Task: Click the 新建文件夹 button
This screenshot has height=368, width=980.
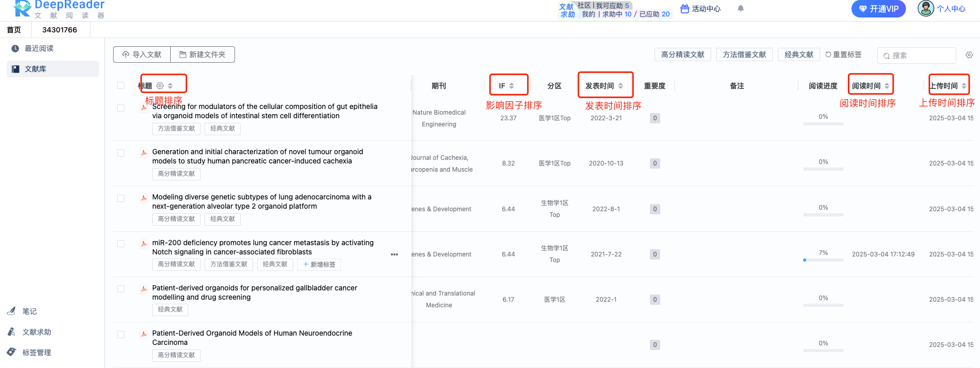Action: [x=203, y=54]
